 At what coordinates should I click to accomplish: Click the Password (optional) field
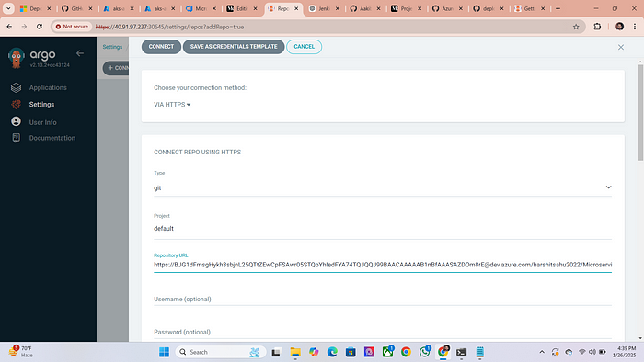(x=383, y=332)
